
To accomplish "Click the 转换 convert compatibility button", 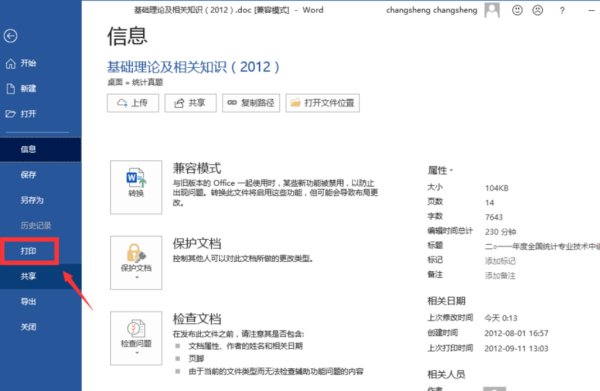I will (136, 187).
